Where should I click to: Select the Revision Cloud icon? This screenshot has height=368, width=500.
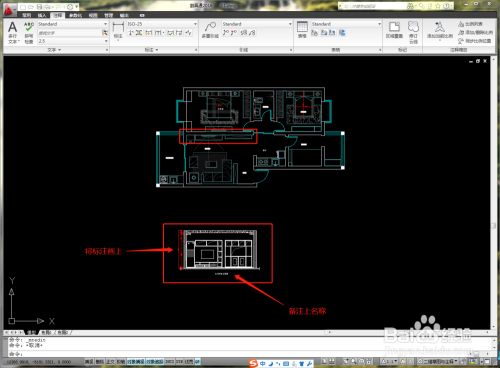click(413, 27)
